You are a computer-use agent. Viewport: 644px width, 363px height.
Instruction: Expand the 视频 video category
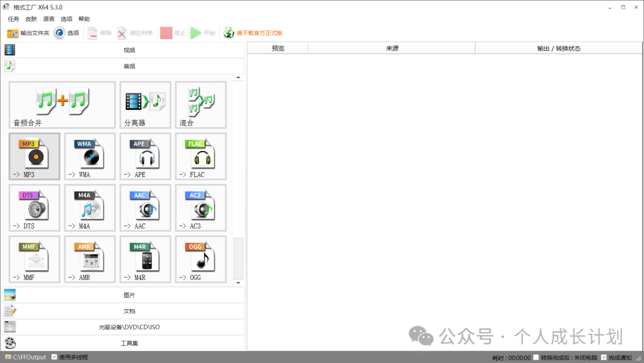coord(123,50)
